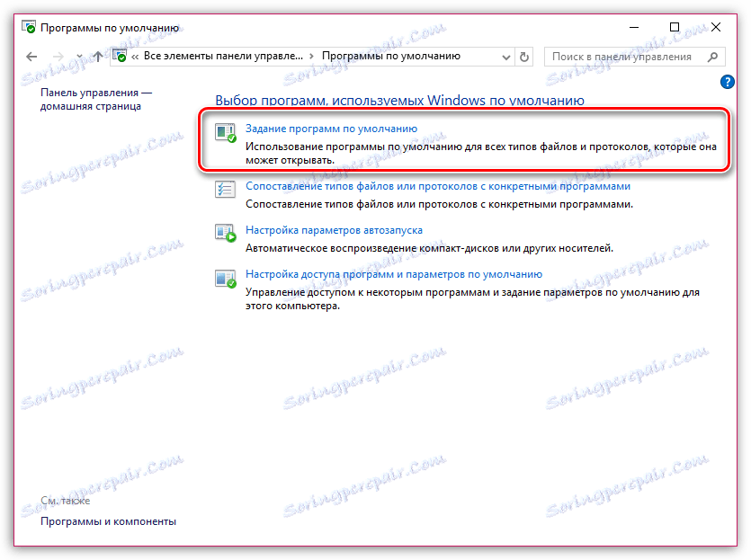The width and height of the screenshot is (751, 560).
Task: Click the См. также label
Action: [x=65, y=500]
